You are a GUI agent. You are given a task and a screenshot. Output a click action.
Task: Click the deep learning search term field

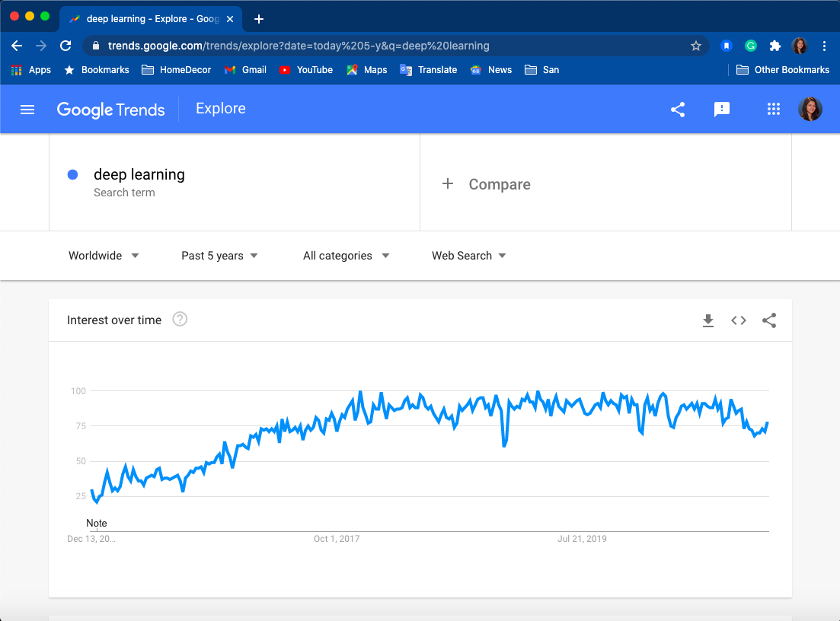click(x=235, y=183)
